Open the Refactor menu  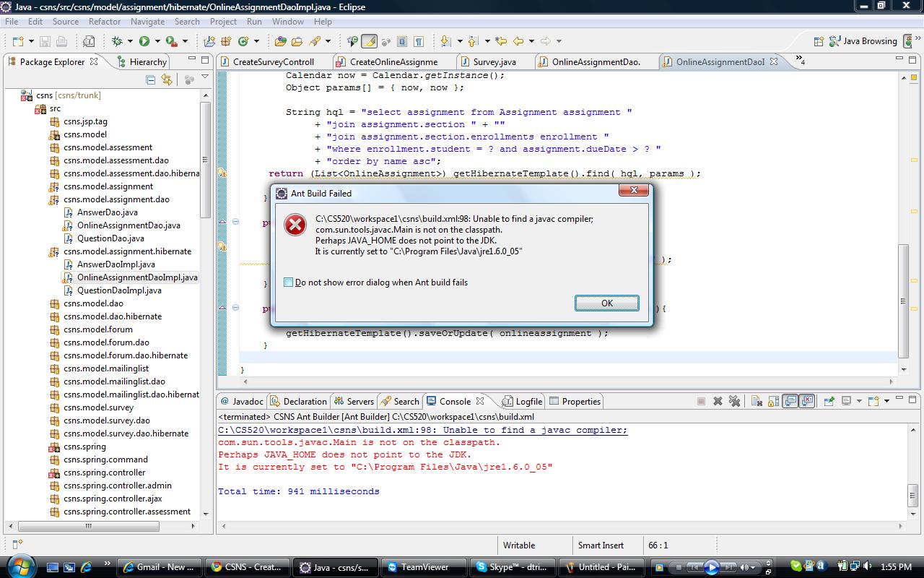pos(105,22)
